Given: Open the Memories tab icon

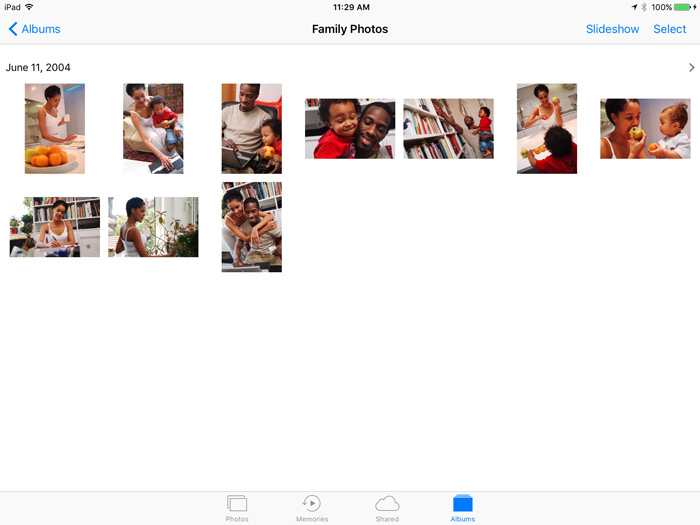Looking at the screenshot, I should point(312,504).
